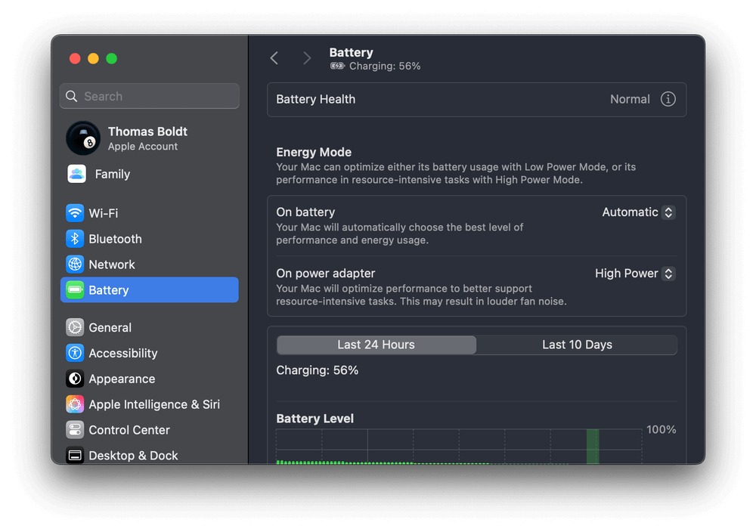Open Apple Intelligence & Siri icon
756x532 pixels.
tap(75, 404)
